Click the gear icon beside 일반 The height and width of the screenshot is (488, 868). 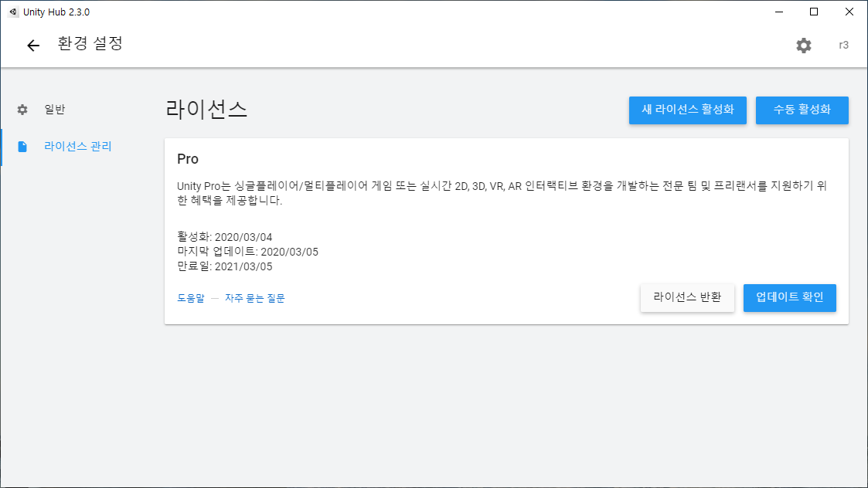coord(22,110)
